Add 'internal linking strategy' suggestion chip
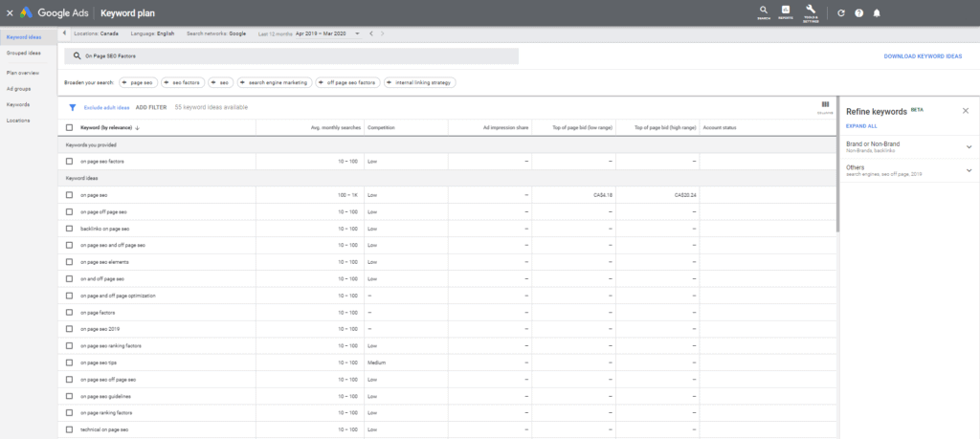This screenshot has width=980, height=439. 420,82
